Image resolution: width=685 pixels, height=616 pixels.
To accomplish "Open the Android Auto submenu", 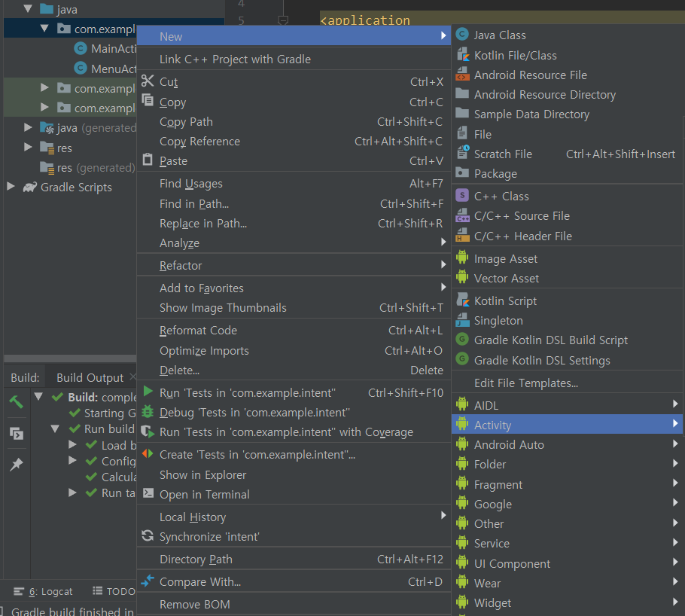I will point(567,444).
